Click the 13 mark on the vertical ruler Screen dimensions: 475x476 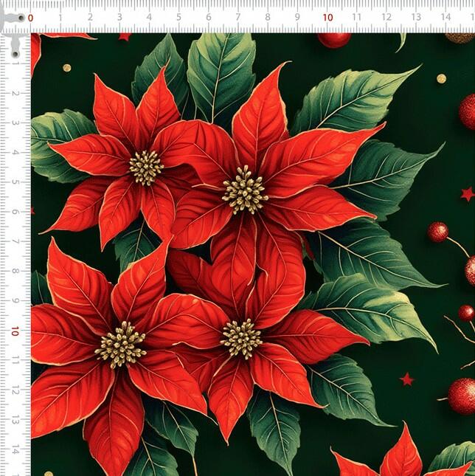point(15,421)
